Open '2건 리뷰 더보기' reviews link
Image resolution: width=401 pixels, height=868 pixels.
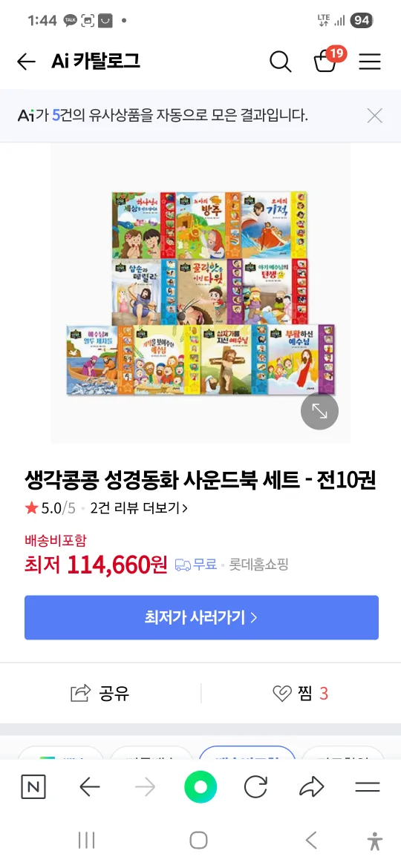139,508
